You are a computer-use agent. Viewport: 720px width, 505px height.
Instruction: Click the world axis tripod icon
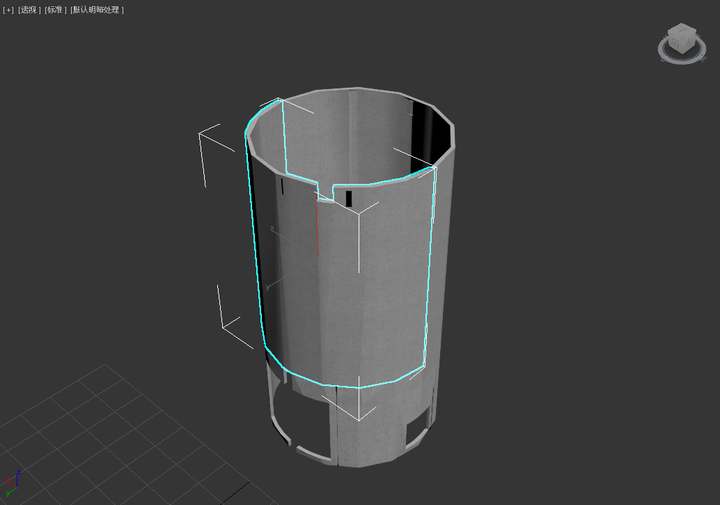click(x=13, y=484)
